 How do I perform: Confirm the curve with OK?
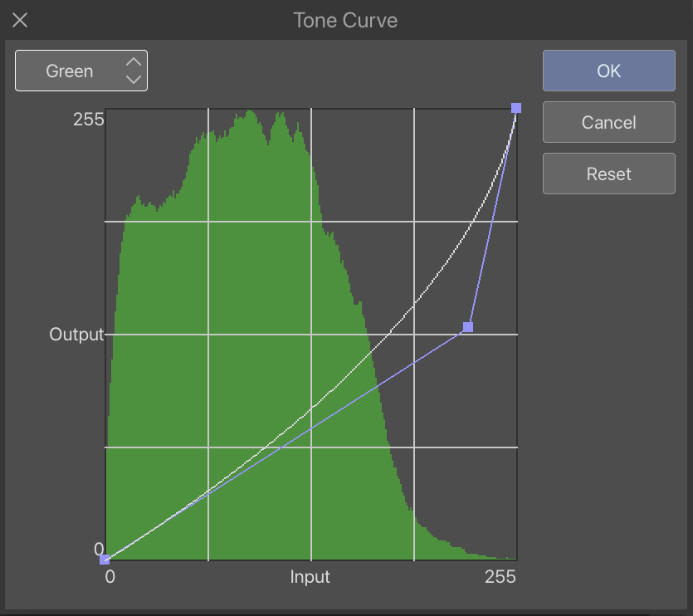pos(608,71)
